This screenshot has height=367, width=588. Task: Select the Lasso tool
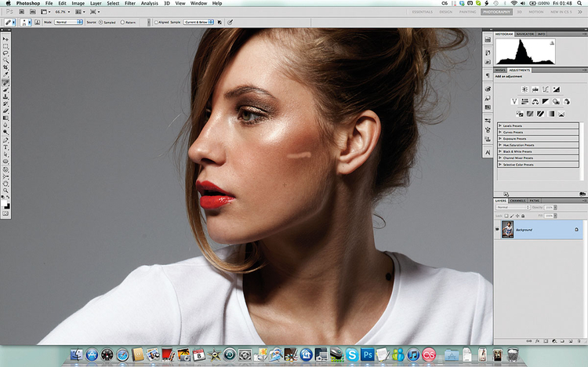(x=5, y=53)
